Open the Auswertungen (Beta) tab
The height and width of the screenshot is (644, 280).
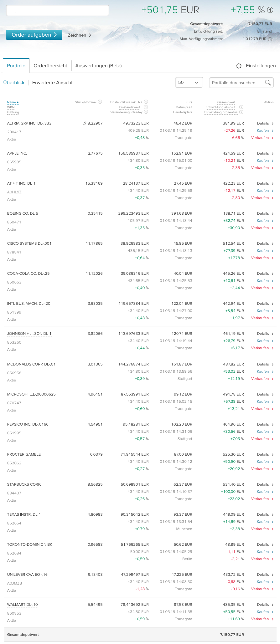[98, 66]
